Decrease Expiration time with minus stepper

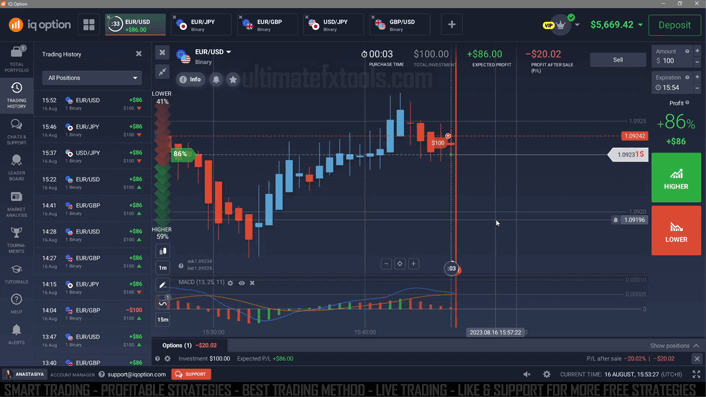point(697,88)
